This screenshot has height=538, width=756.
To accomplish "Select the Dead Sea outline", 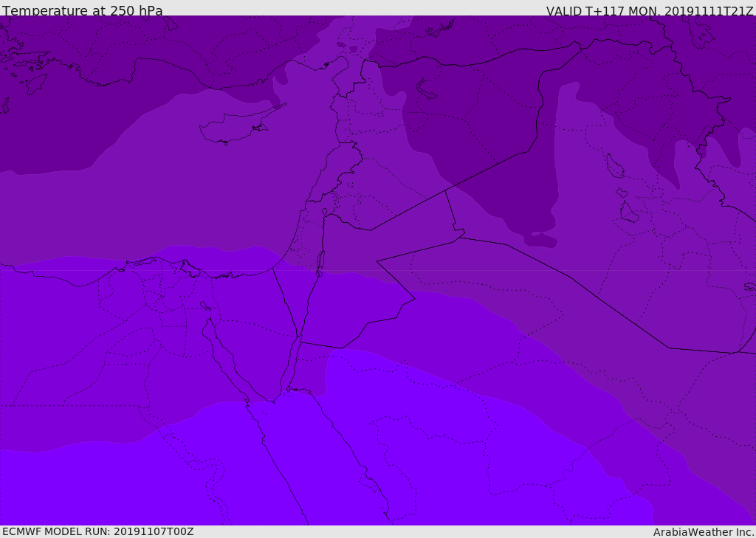I will pyautogui.click(x=320, y=261).
